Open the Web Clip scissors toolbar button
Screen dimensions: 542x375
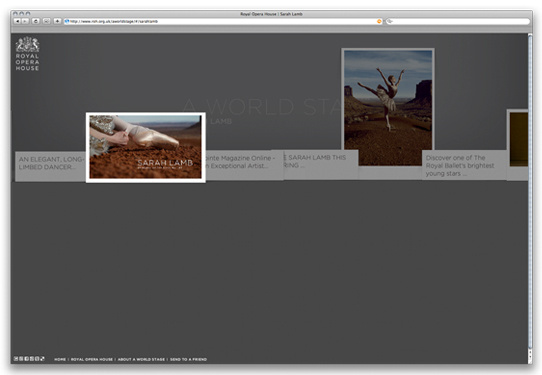pyautogui.click(x=46, y=21)
